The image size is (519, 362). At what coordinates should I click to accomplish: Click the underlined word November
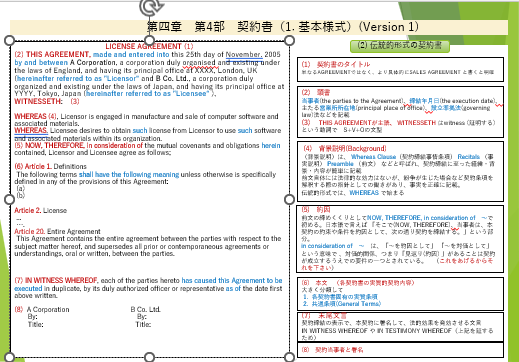[x=244, y=54]
